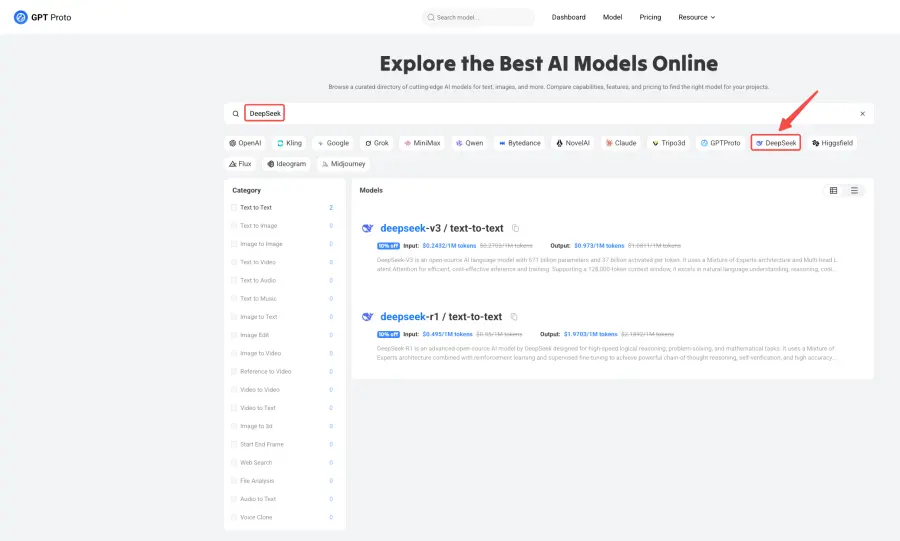Filter by the OpenAI provider chip

[245, 143]
